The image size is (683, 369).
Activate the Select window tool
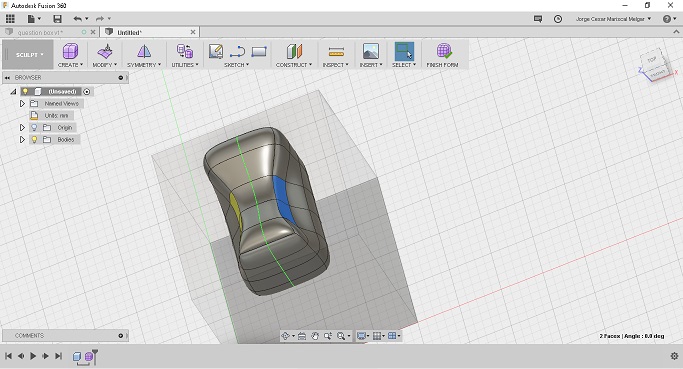point(404,51)
